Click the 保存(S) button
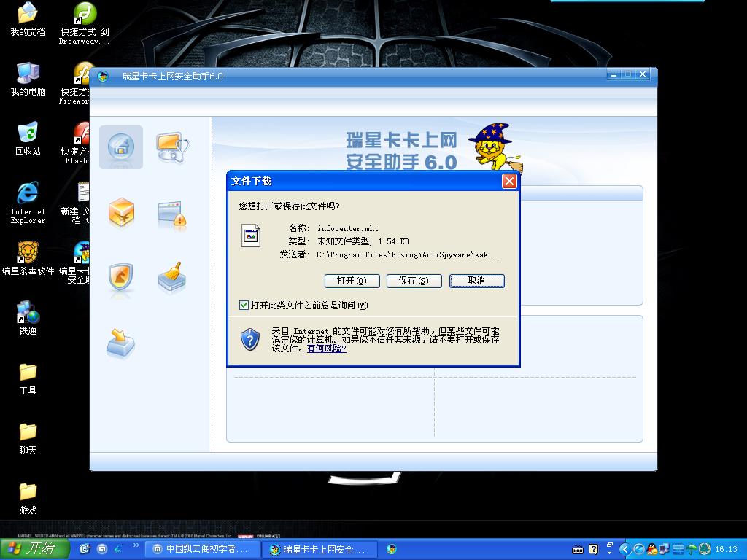This screenshot has height=560, width=747. point(414,281)
